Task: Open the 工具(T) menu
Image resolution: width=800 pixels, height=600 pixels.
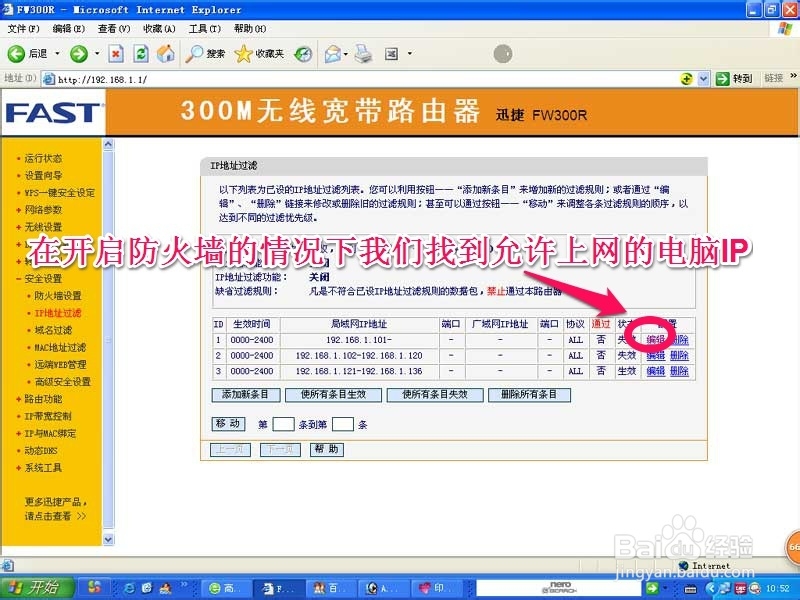Action: 205,29
